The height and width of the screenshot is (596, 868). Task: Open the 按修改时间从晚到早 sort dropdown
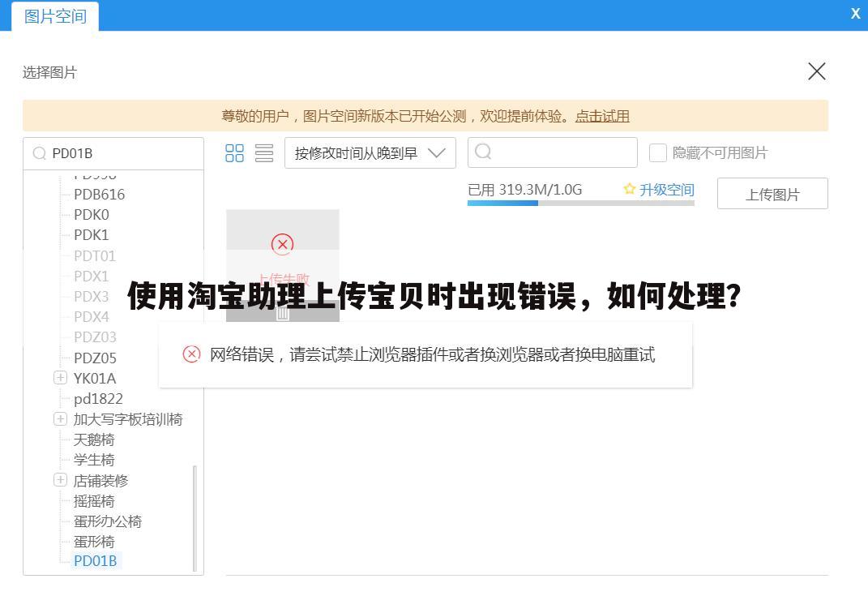370,153
